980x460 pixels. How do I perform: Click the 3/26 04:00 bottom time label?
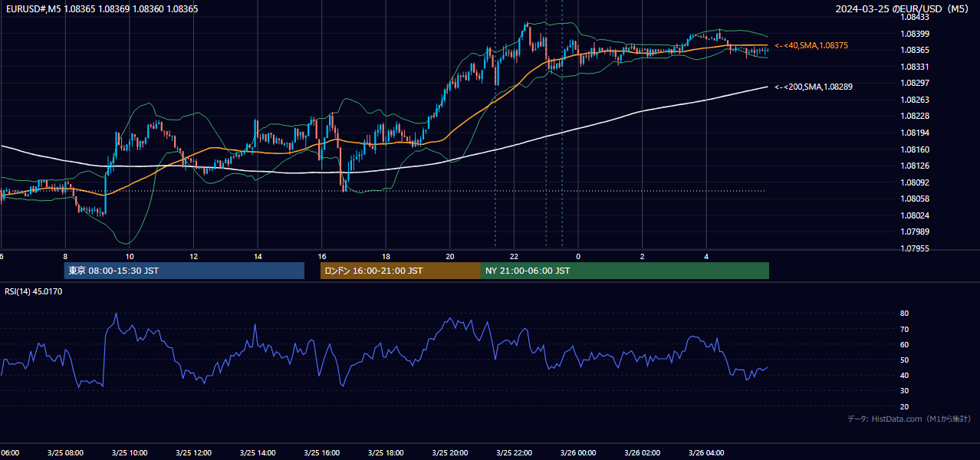(707, 453)
